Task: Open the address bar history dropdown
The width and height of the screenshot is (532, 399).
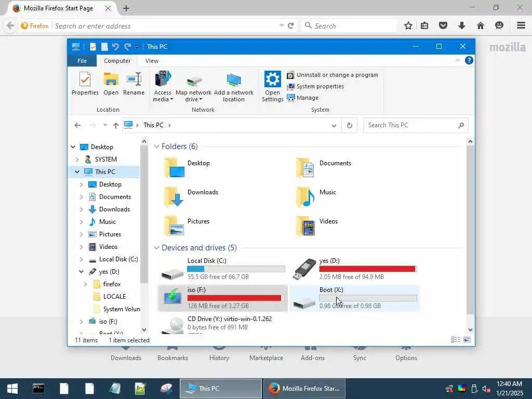Action: [334, 126]
